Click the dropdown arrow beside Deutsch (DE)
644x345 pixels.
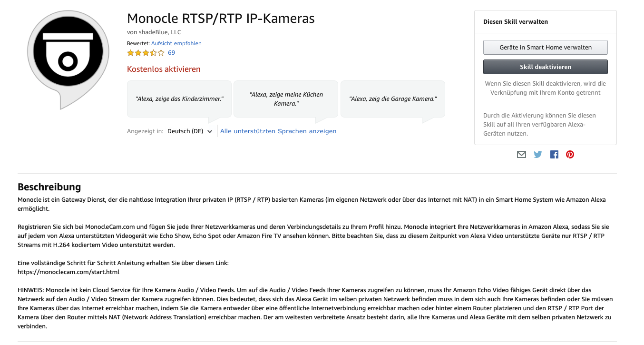click(x=210, y=132)
